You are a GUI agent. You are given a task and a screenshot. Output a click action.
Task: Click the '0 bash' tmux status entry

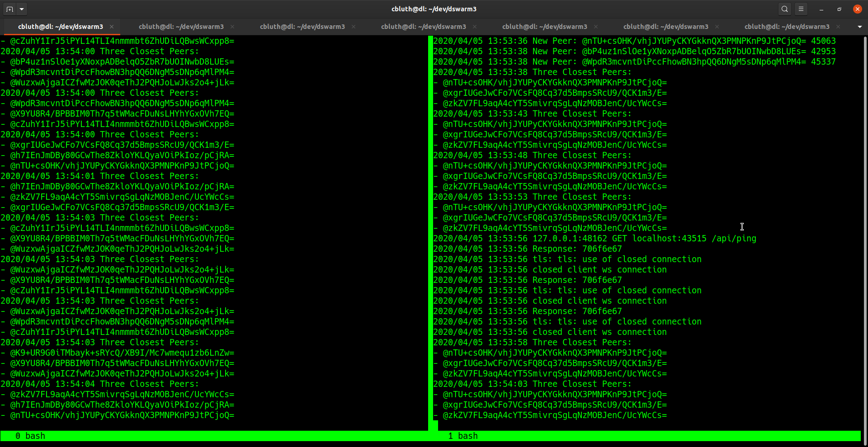point(30,436)
